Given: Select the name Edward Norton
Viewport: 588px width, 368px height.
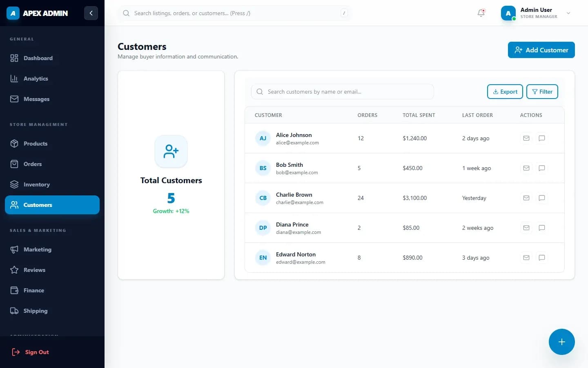Looking at the screenshot, I should click(x=296, y=254).
